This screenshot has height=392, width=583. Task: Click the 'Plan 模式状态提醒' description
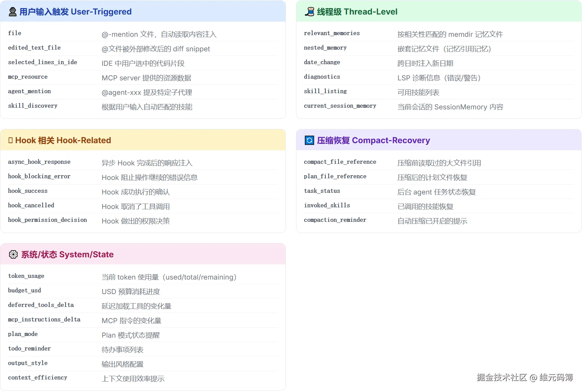pyautogui.click(x=131, y=335)
